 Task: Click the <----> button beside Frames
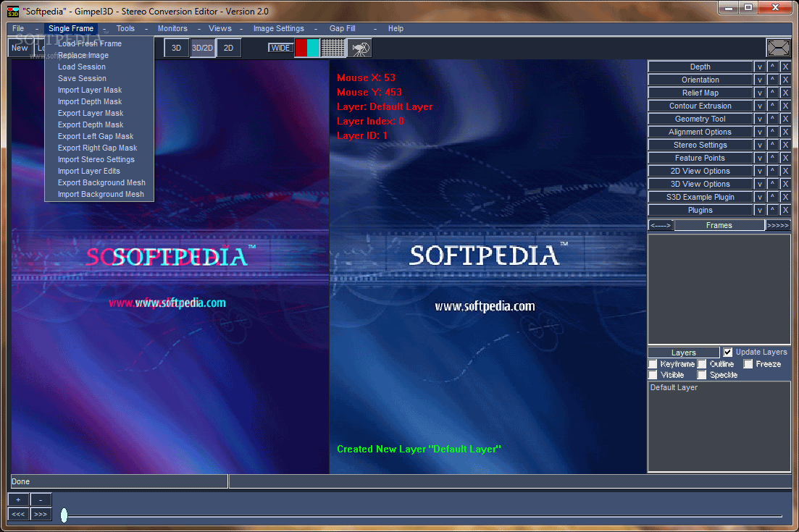(x=661, y=226)
